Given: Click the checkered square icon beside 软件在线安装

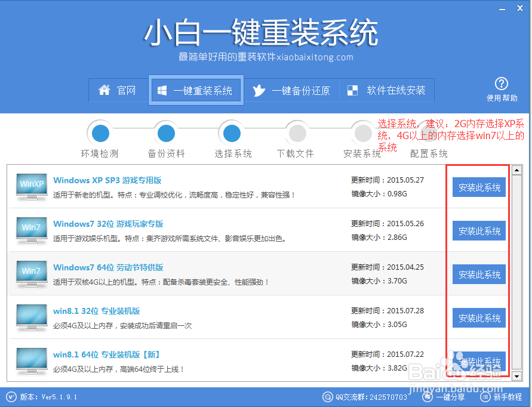Looking at the screenshot, I should click(352, 90).
